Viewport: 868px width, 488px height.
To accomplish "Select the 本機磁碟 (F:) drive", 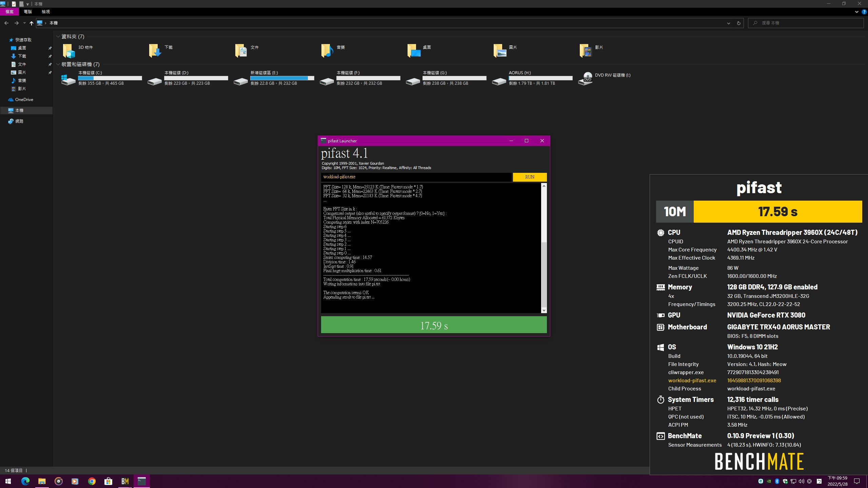I will pos(360,78).
